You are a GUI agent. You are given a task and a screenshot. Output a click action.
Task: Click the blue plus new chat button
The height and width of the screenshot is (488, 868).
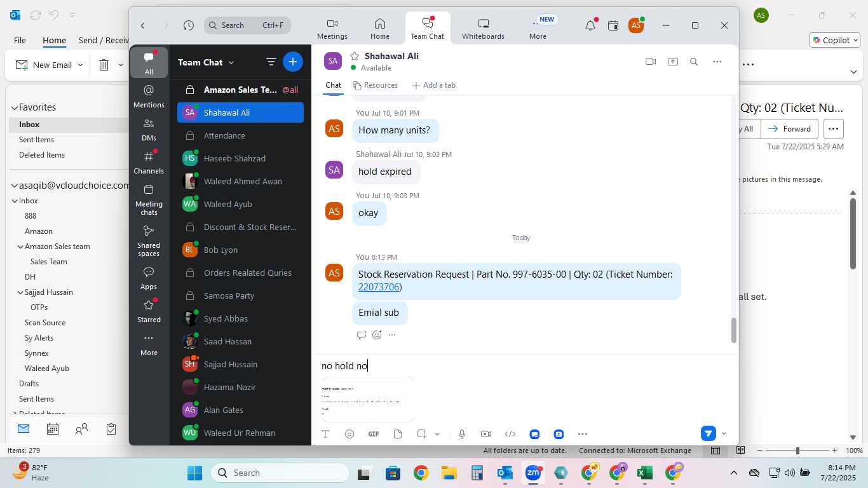292,62
